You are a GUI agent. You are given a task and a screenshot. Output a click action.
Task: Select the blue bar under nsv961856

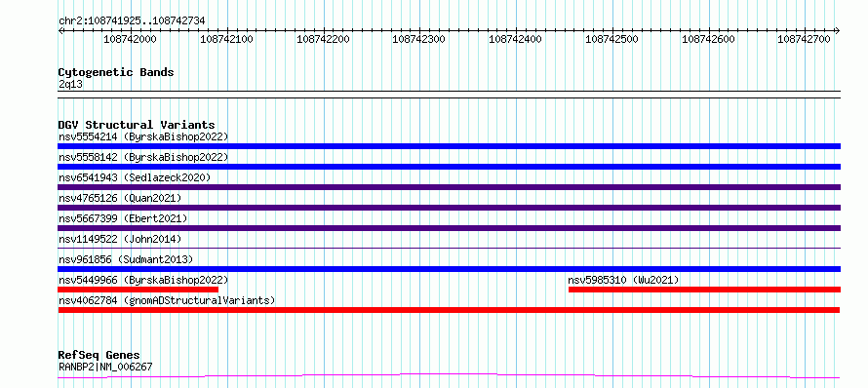point(449,269)
